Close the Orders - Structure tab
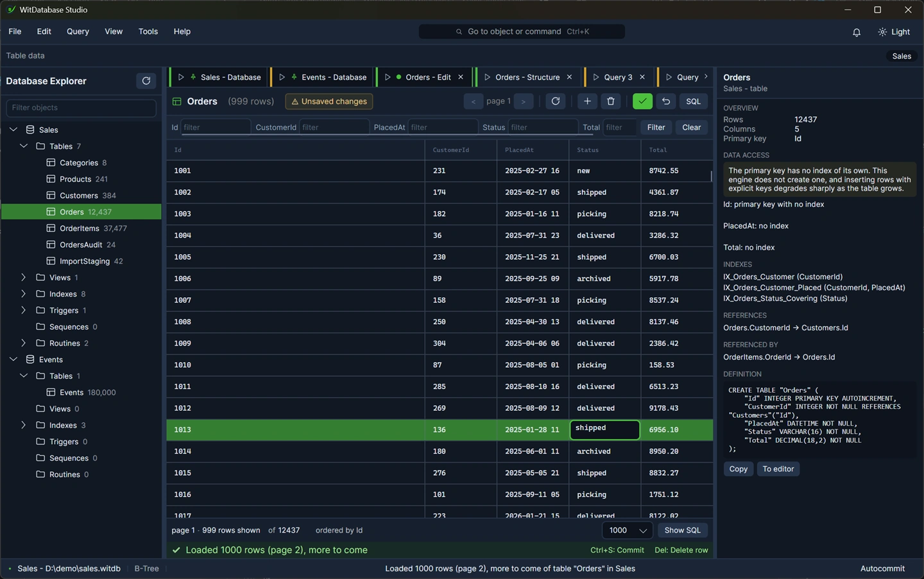Screen dimensions: 924x579 (x=569, y=77)
